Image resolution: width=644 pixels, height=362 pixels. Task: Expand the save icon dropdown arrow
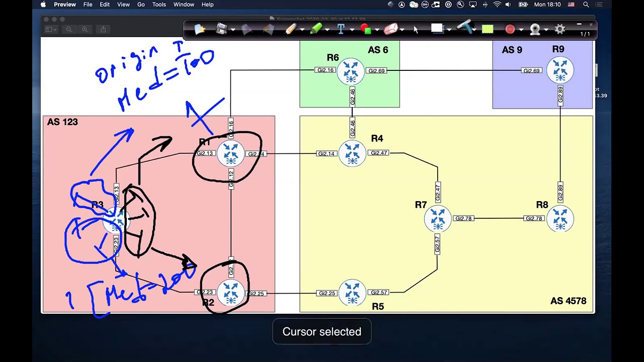tap(232, 30)
